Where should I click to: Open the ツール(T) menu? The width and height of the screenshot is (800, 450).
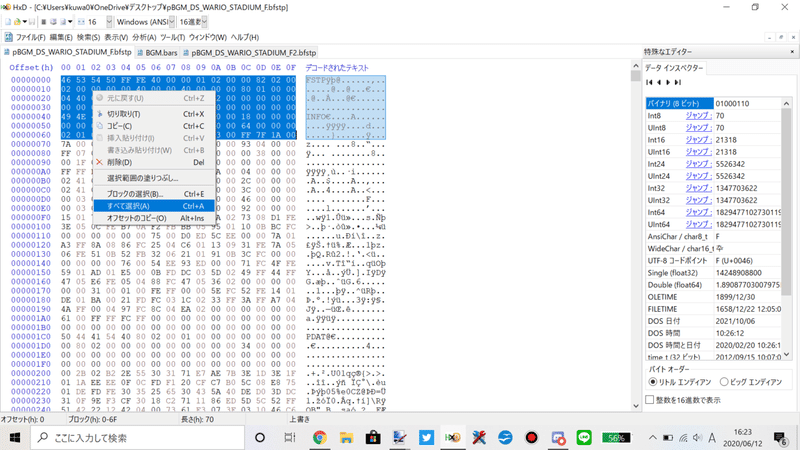[x=172, y=37]
